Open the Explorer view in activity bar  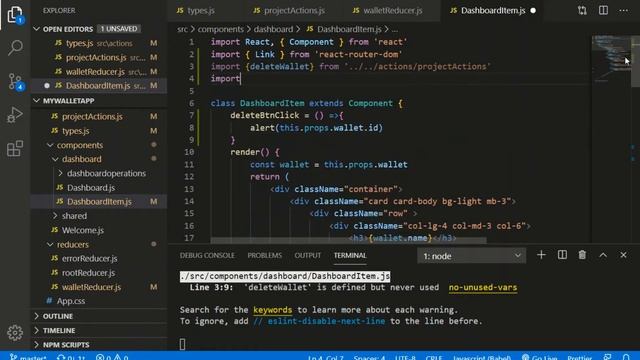click(15, 15)
